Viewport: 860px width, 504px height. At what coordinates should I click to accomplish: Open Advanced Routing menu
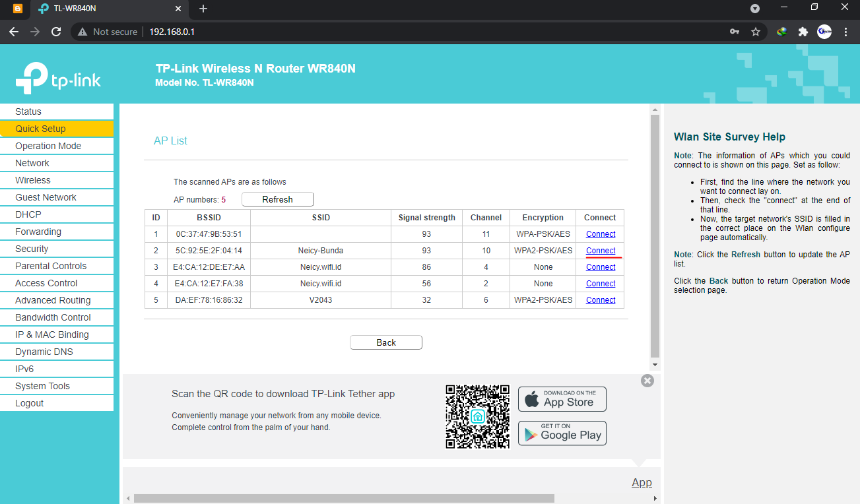[57, 300]
